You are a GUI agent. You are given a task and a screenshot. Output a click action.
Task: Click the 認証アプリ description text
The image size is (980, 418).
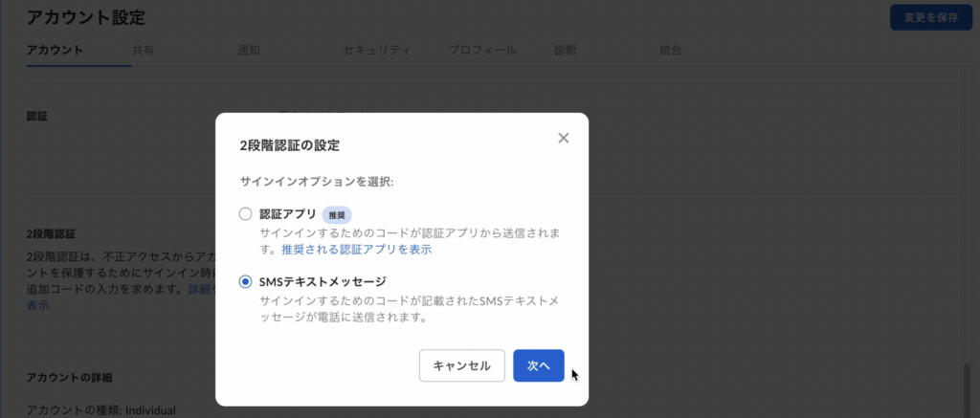(x=409, y=241)
